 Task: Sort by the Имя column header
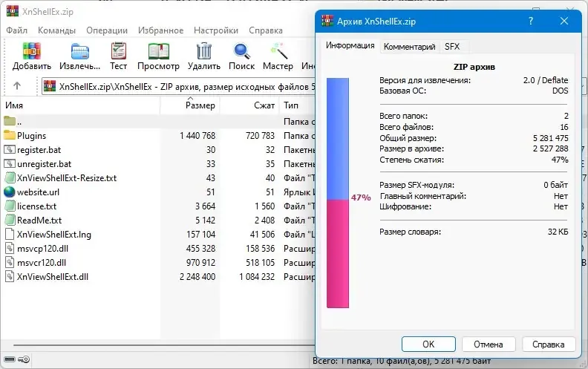[81, 105]
